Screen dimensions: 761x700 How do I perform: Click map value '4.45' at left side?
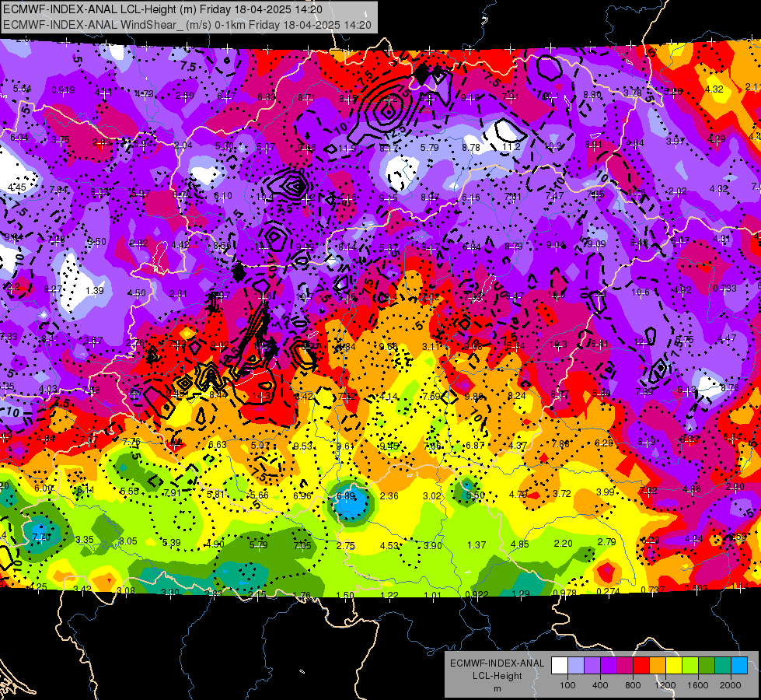[x=17, y=187]
